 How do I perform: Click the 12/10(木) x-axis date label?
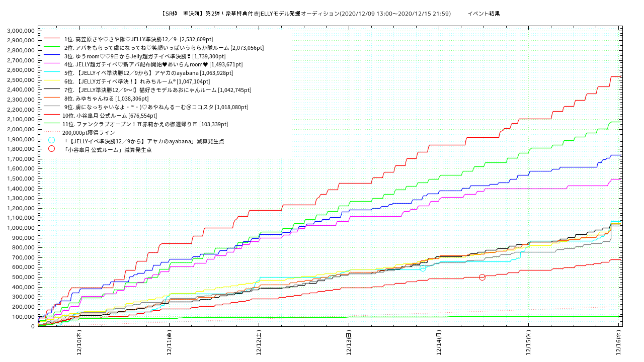point(79,342)
